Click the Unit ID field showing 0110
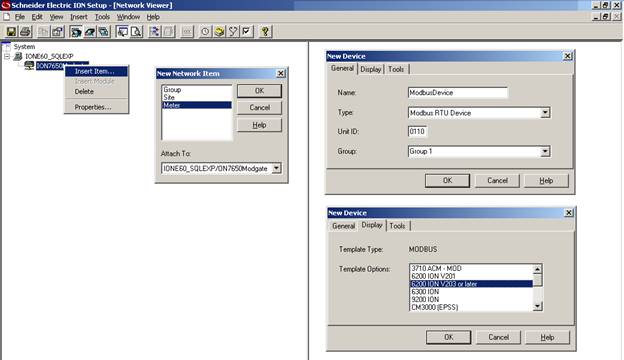This screenshot has height=360, width=624. tap(417, 131)
